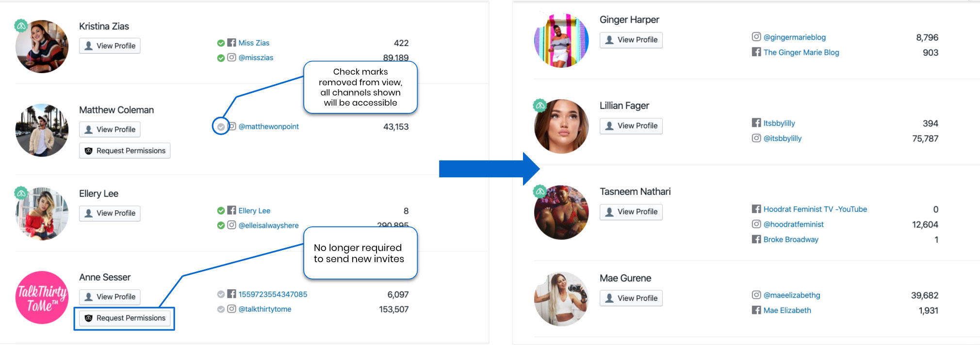Click the Facebook icon beside Hoodrat Feminist TV
980x345 pixels.
[x=756, y=209]
